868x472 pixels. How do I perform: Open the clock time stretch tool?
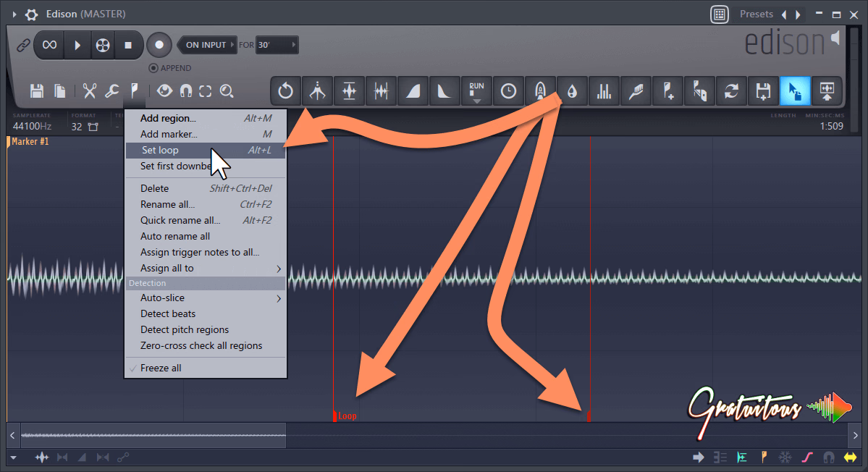click(x=508, y=90)
